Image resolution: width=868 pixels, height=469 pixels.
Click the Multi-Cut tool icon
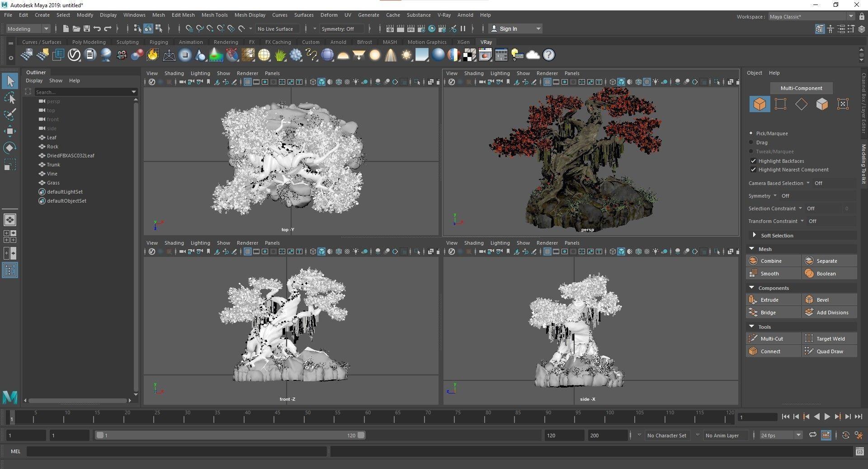pyautogui.click(x=753, y=339)
